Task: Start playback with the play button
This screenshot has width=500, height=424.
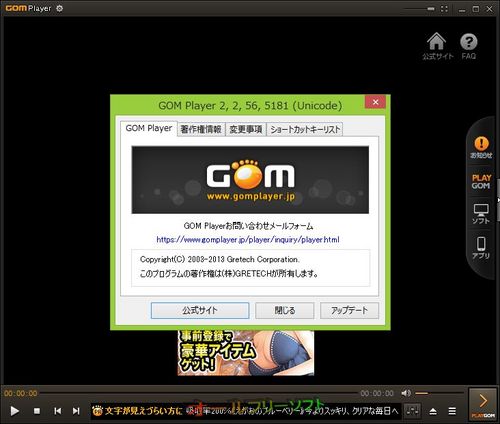Action: pos(14,411)
